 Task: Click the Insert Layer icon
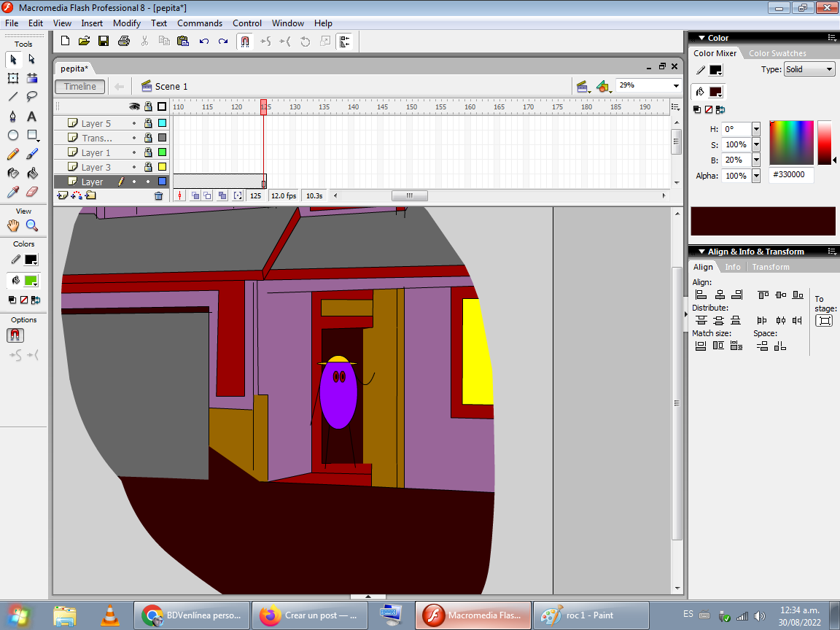(x=62, y=195)
